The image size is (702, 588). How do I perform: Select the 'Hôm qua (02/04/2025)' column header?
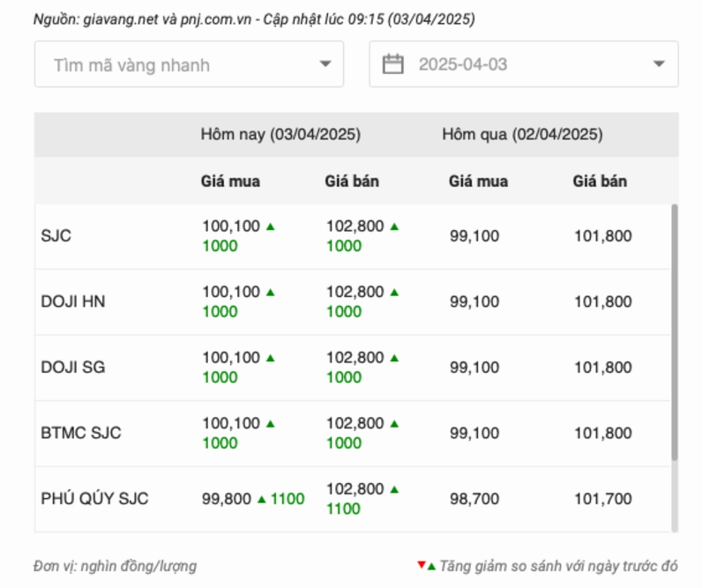click(522, 135)
